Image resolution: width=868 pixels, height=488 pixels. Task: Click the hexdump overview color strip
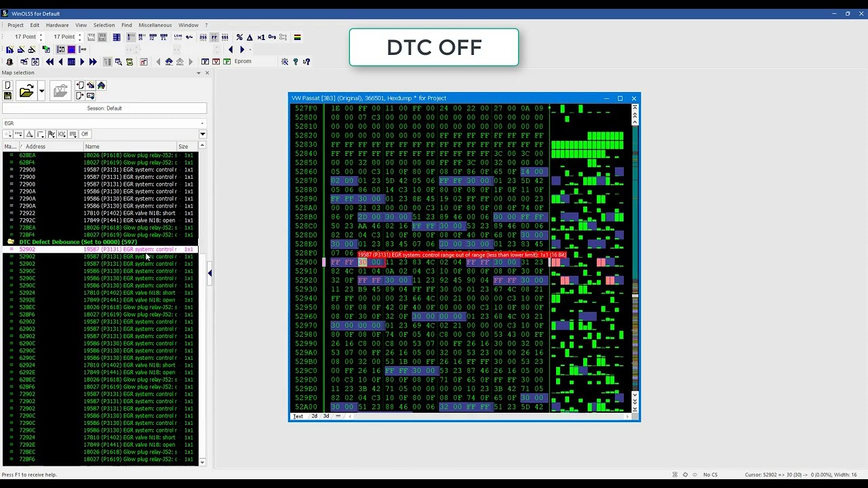[x=635, y=258]
